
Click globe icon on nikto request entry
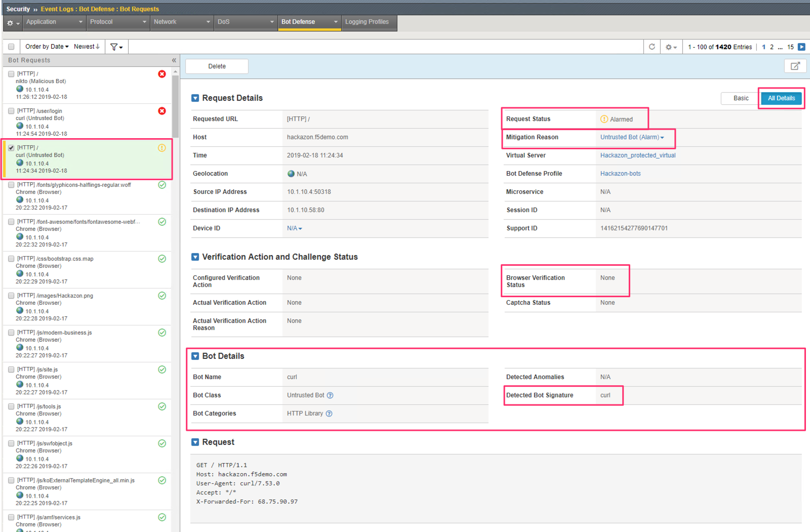coord(20,89)
